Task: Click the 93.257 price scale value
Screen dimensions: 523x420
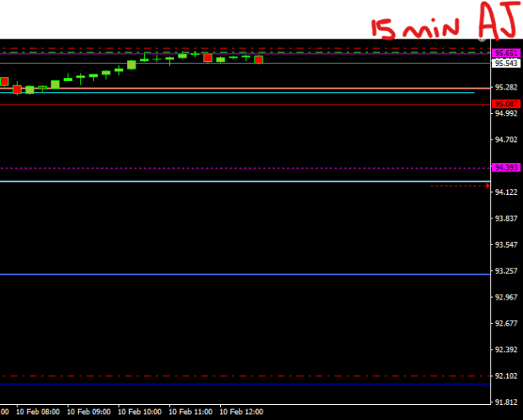Action: [506, 271]
